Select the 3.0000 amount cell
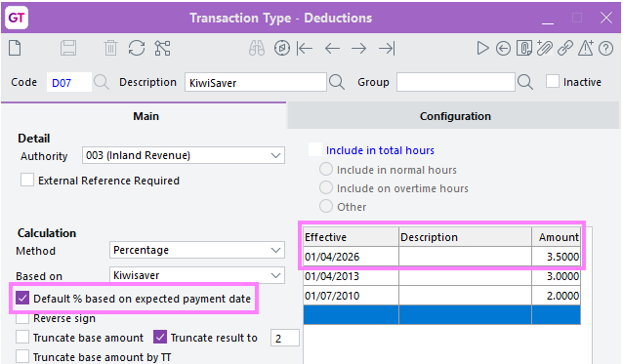 click(x=556, y=276)
